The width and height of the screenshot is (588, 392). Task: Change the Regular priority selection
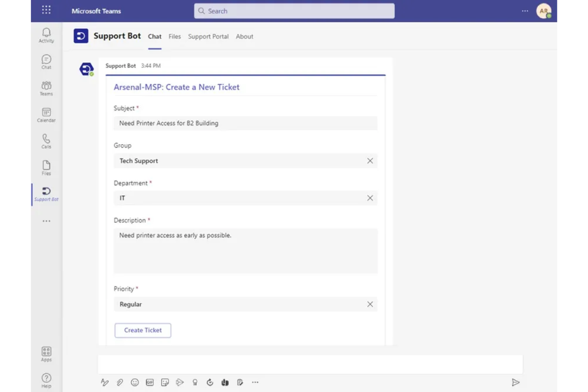click(x=370, y=304)
